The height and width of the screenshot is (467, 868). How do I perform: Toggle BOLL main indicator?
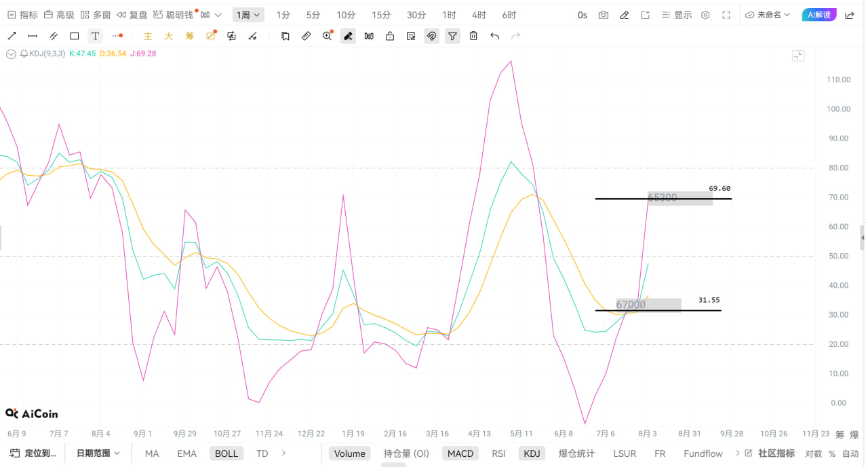[x=226, y=453]
